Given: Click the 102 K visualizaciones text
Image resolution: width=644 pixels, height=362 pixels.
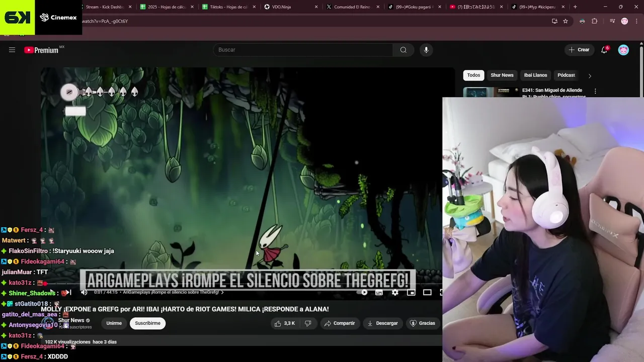Looking at the screenshot, I should (x=68, y=342).
